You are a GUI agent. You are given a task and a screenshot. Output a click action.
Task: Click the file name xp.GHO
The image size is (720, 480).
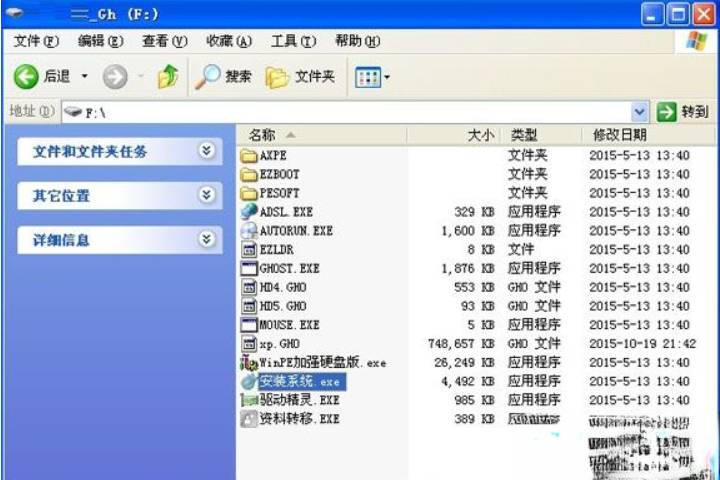(x=280, y=344)
